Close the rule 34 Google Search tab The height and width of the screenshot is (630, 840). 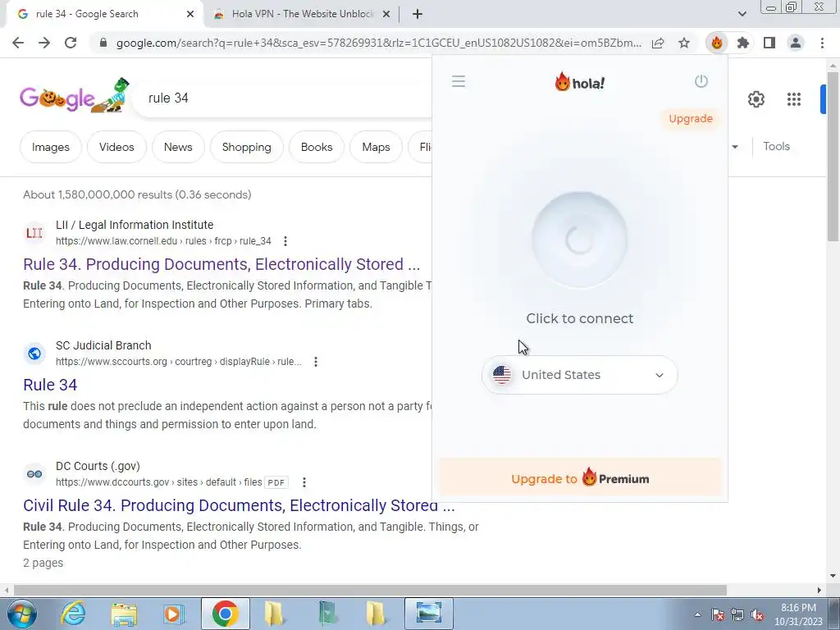(190, 14)
